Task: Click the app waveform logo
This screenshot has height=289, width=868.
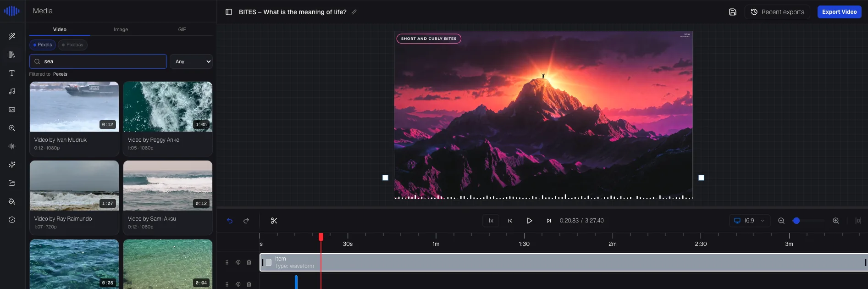Action: pos(12,11)
